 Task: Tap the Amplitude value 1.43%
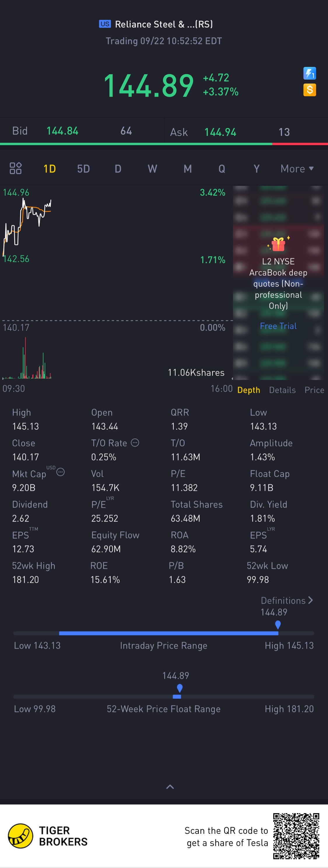pyautogui.click(x=262, y=457)
